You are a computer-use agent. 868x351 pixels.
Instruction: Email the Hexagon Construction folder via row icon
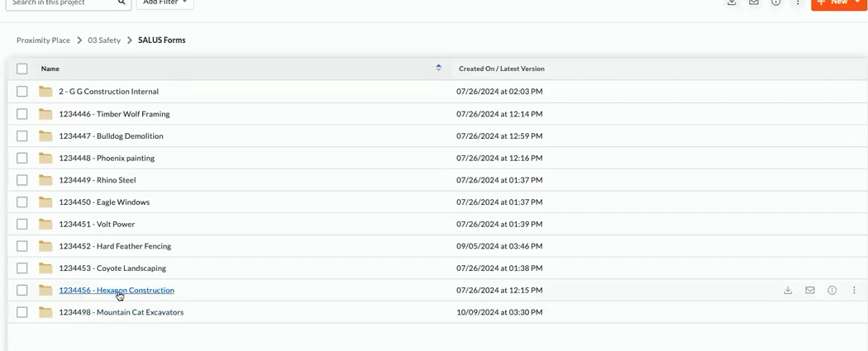pos(810,290)
